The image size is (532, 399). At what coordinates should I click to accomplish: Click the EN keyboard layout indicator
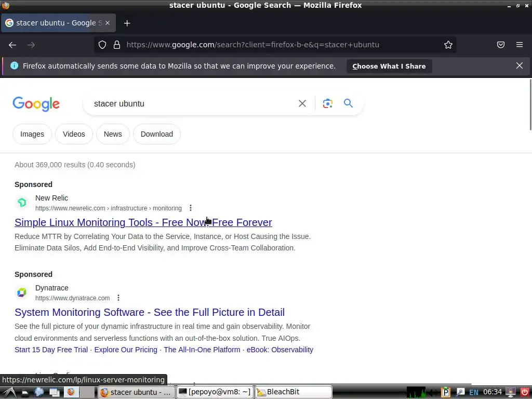click(474, 393)
